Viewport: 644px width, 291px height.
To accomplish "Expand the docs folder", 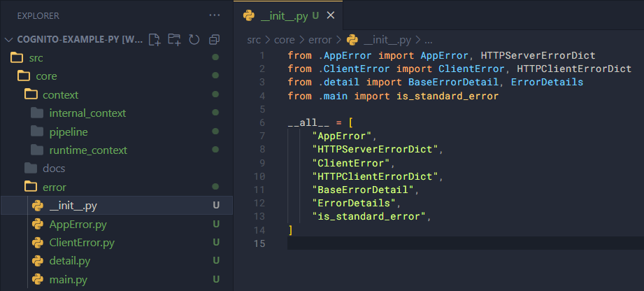I will click(x=53, y=168).
